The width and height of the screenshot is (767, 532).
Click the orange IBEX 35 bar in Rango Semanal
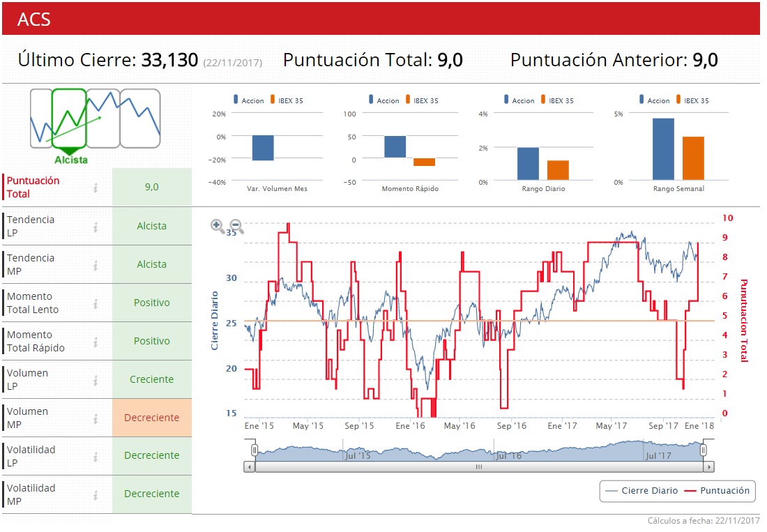coord(693,158)
